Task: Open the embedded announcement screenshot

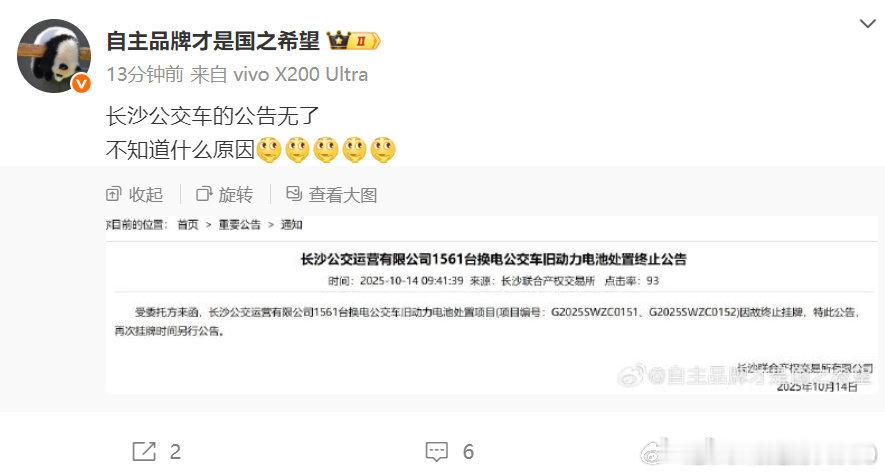Action: click(491, 305)
